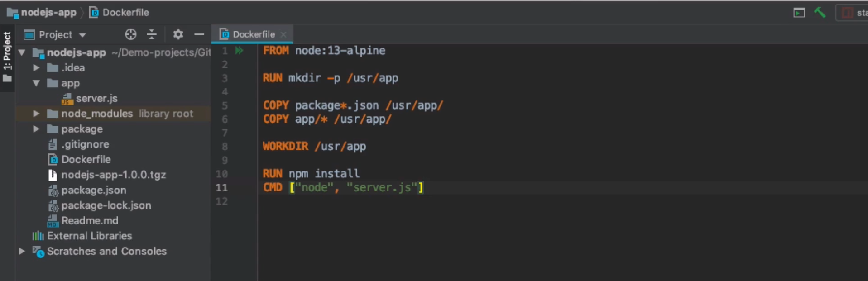The width and height of the screenshot is (868, 281).
Task: Click the .gitignore file icon
Action: point(53,144)
